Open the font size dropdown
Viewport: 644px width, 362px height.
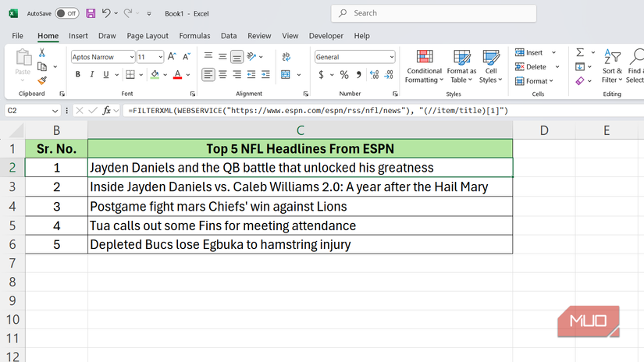(160, 57)
